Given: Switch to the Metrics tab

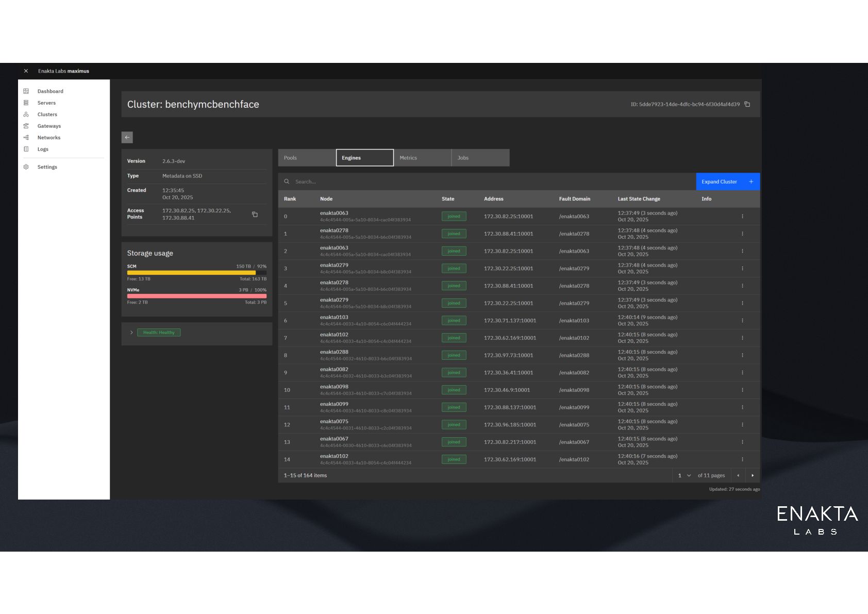Looking at the screenshot, I should click(422, 158).
